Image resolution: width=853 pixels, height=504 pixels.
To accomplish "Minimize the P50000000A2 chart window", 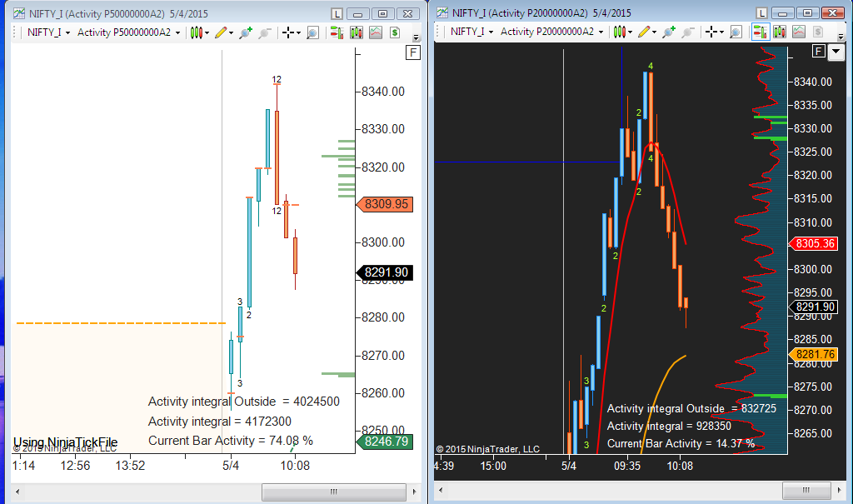I will point(358,13).
